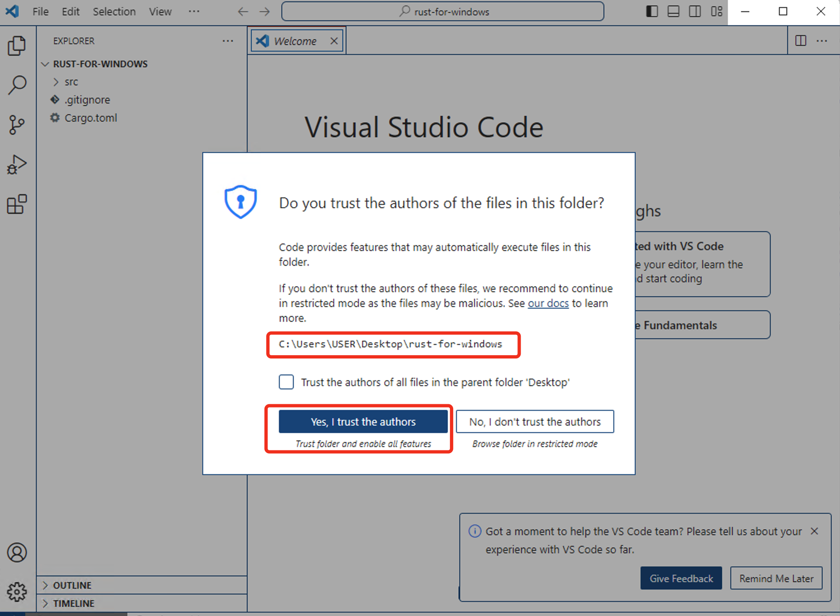The width and height of the screenshot is (840, 616).
Task: Check 'Trust the authors' parent folder checkbox
Action: (286, 382)
